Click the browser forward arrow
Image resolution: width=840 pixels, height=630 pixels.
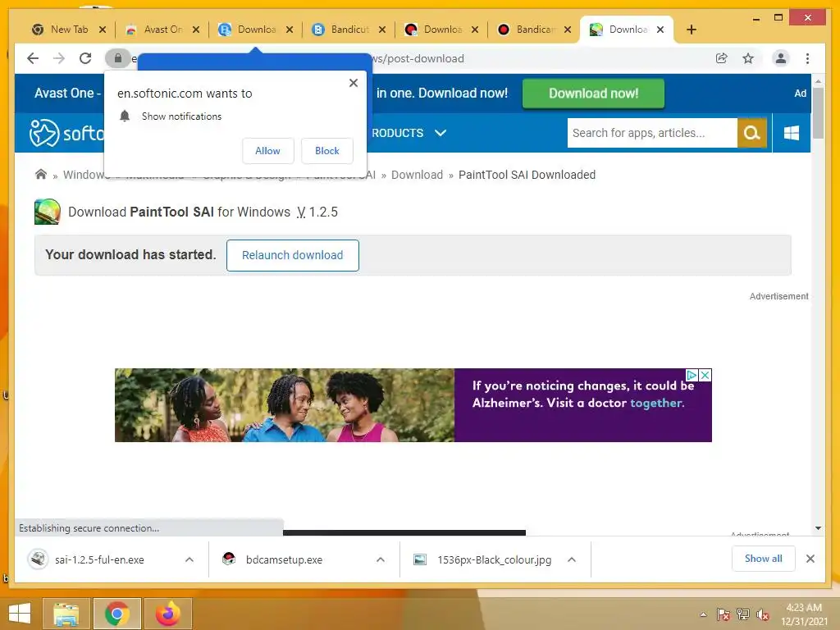click(x=59, y=58)
